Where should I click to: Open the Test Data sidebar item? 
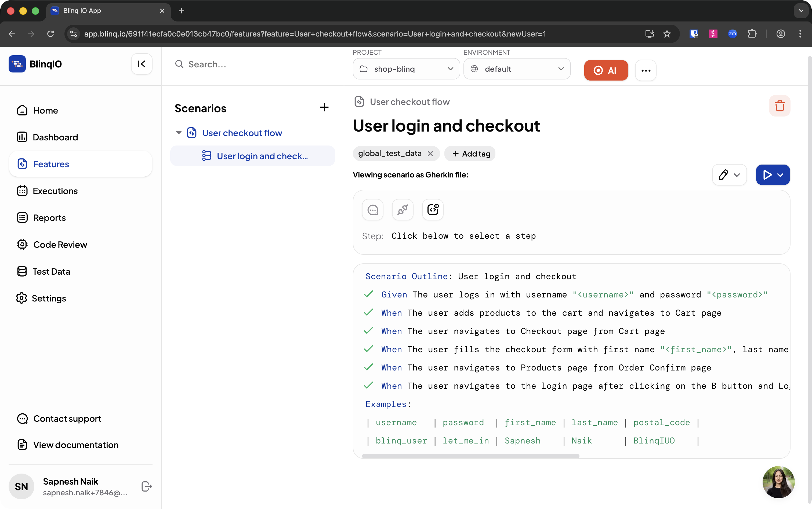point(51,271)
